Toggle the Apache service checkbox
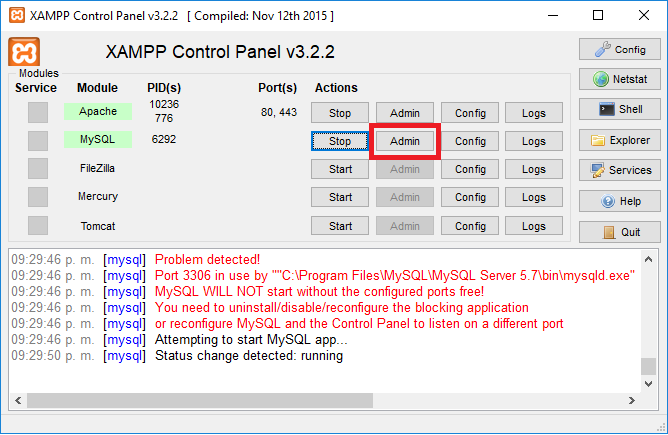668x435 pixels. pos(38,112)
